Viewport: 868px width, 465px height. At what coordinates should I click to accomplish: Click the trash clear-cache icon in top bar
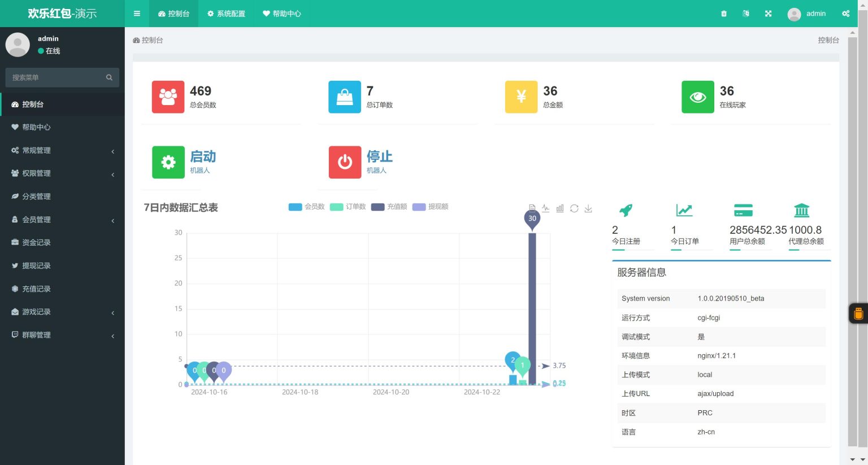724,13
